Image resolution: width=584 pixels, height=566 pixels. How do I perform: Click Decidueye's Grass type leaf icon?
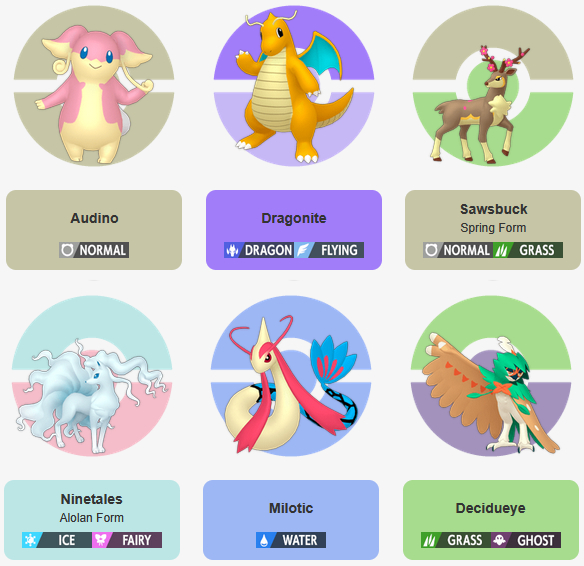click(x=429, y=540)
